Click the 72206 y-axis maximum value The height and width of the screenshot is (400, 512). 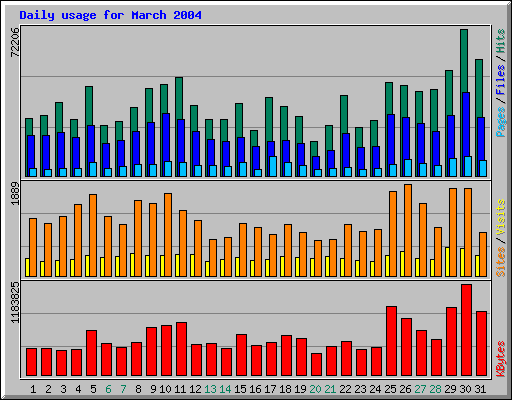point(15,42)
